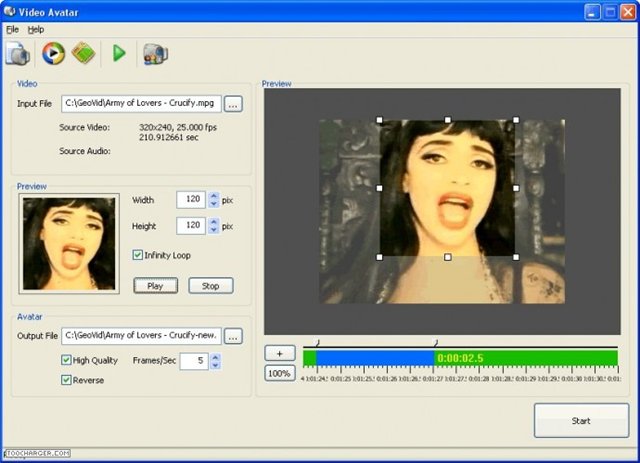
Task: Open the File menu
Action: click(x=12, y=29)
